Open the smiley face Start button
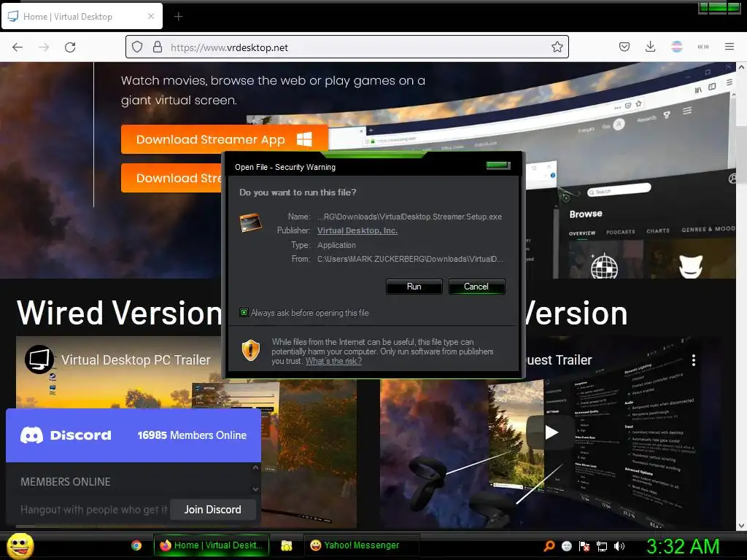The width and height of the screenshot is (747, 560). click(20, 545)
